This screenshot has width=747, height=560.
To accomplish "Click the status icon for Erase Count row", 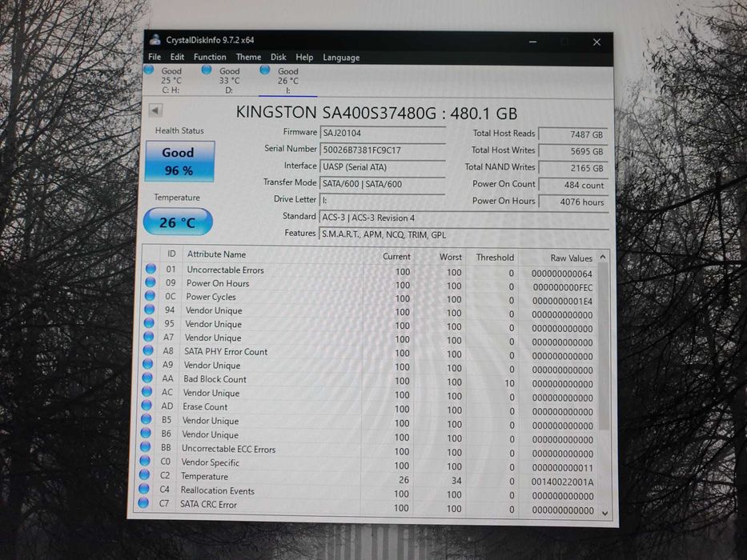I will 147,406.
